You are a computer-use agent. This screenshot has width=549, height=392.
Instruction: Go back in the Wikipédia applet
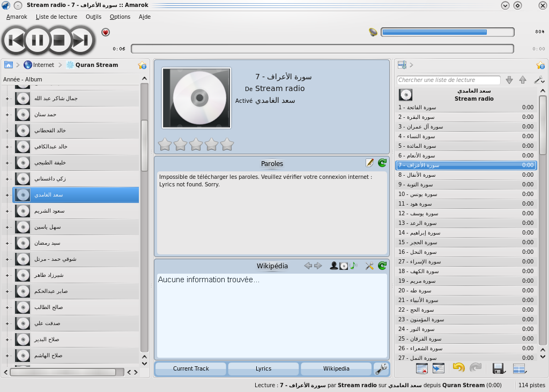[x=308, y=266]
